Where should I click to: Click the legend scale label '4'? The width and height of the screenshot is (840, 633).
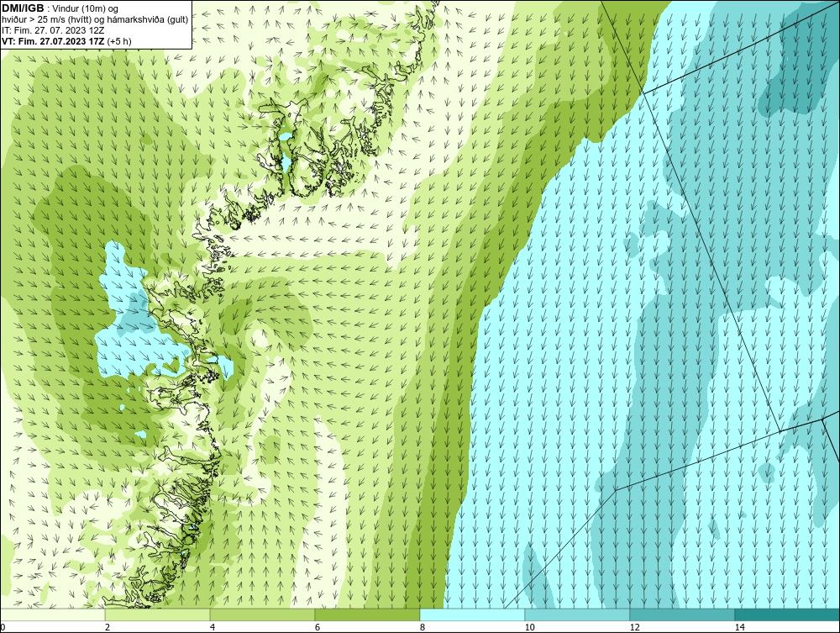pyautogui.click(x=213, y=627)
